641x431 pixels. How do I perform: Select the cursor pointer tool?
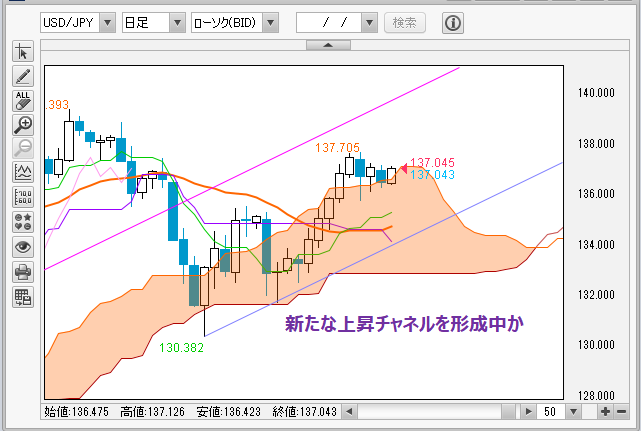(23, 52)
